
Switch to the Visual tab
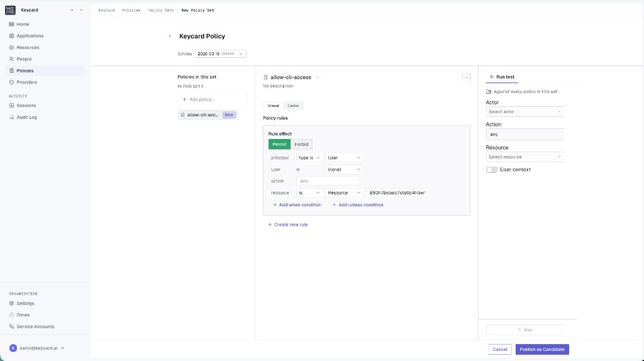(x=273, y=106)
